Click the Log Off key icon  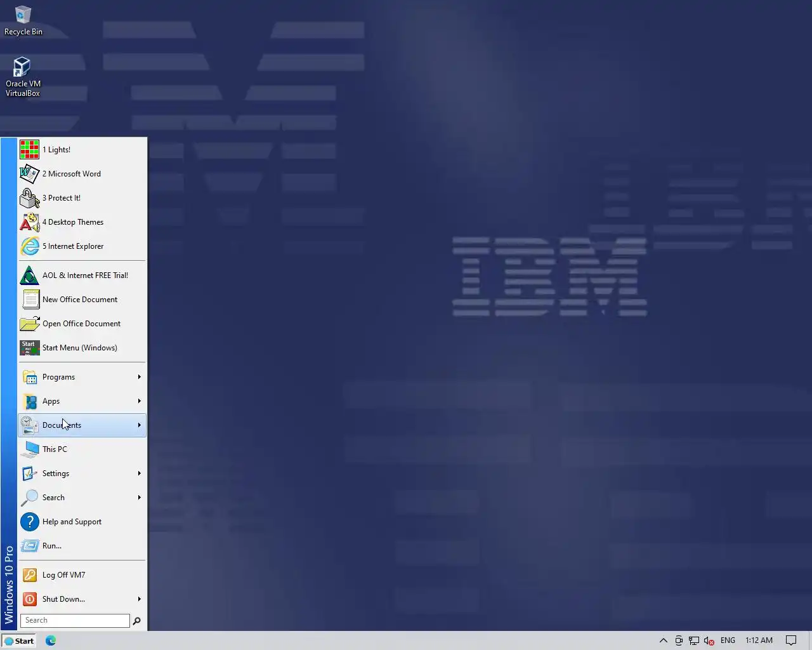29,575
